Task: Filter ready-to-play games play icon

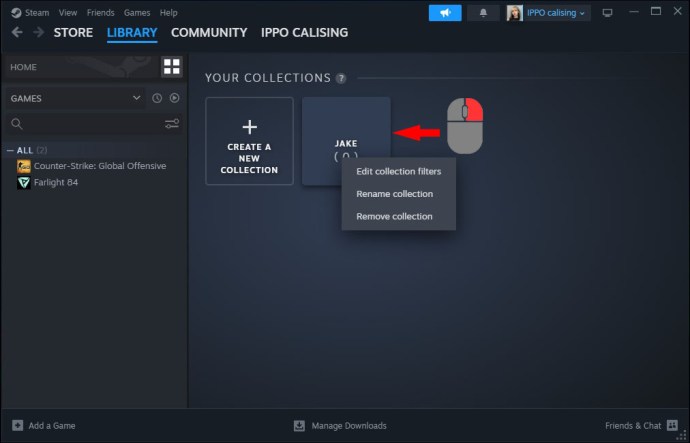Action: 175,98
